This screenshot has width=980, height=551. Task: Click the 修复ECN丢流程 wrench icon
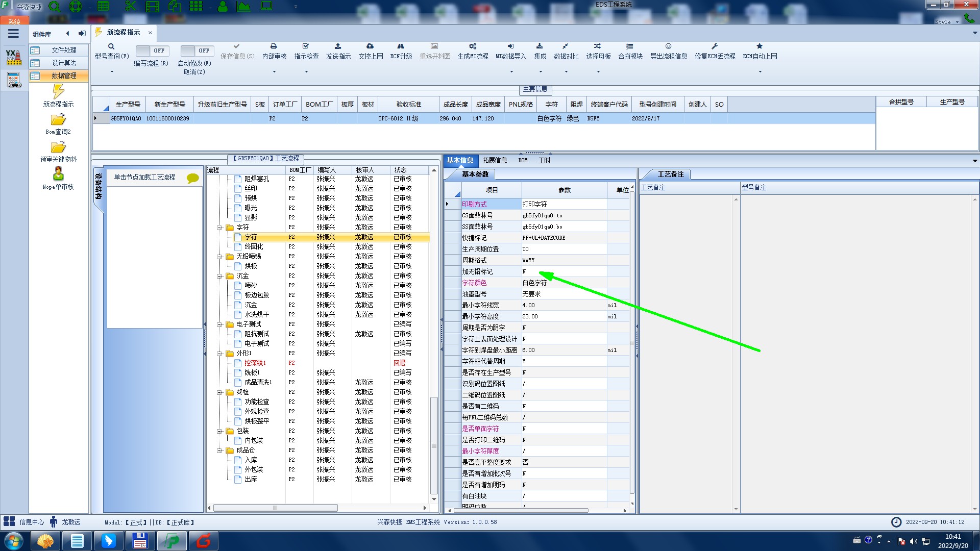point(715,46)
